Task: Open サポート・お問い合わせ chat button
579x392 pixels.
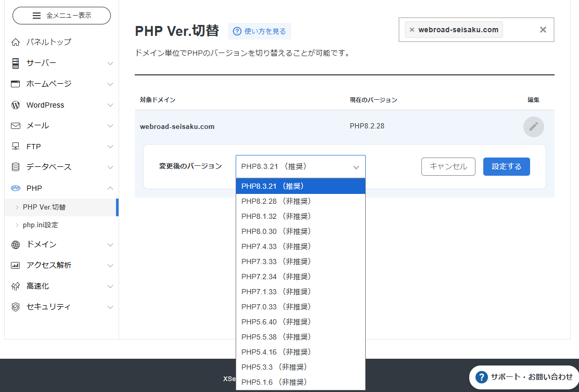Action: pyautogui.click(x=524, y=377)
